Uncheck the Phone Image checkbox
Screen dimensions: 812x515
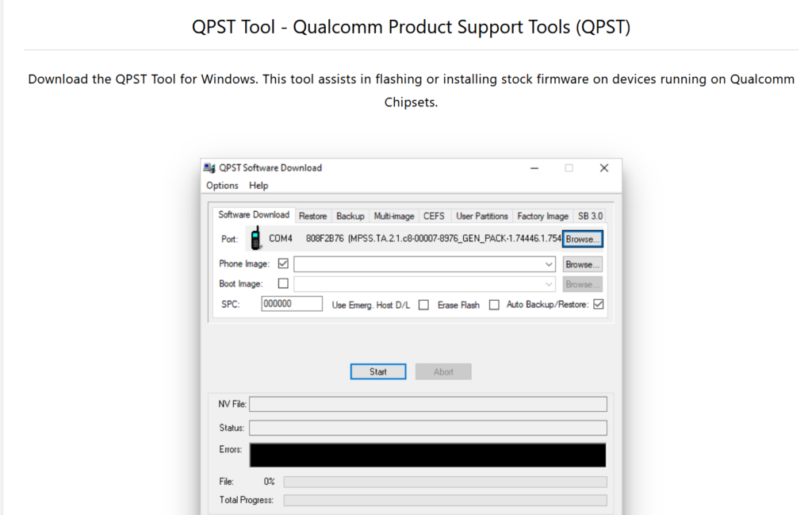pyautogui.click(x=283, y=263)
